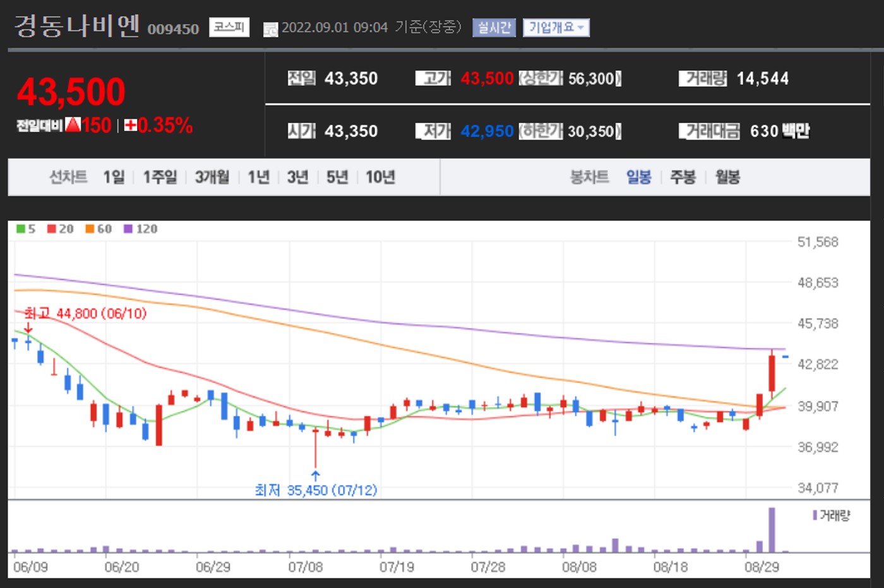
Task: Click the green 5-day moving average legend
Action: [26, 229]
